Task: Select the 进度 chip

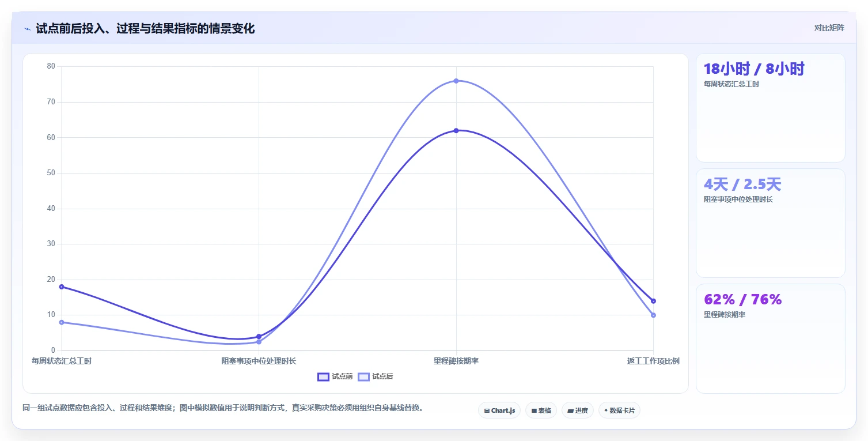Action: [x=577, y=410]
